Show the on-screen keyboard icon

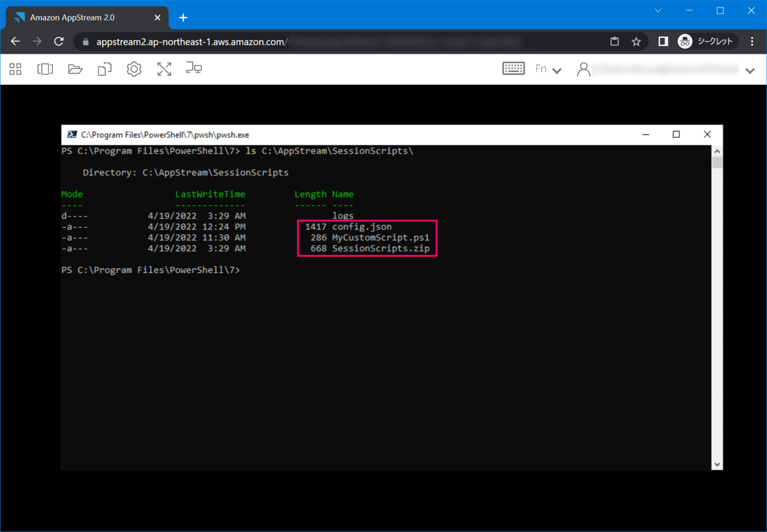click(x=513, y=68)
